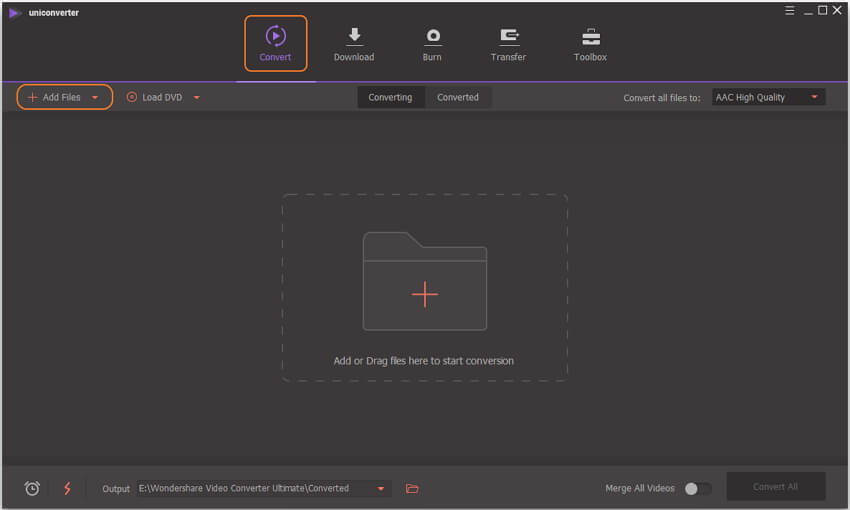Screen dimensions: 850x510
Task: Click the red plus folder icon
Action: click(x=425, y=294)
